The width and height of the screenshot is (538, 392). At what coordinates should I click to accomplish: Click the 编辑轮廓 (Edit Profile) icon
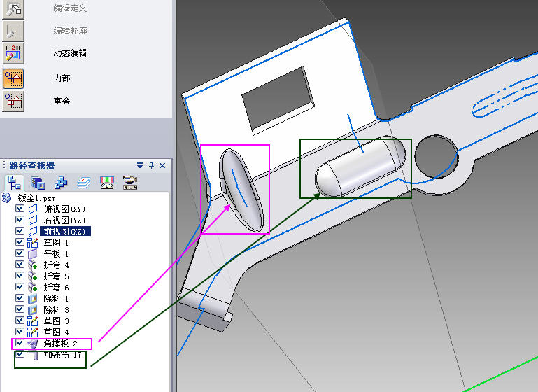point(13,31)
